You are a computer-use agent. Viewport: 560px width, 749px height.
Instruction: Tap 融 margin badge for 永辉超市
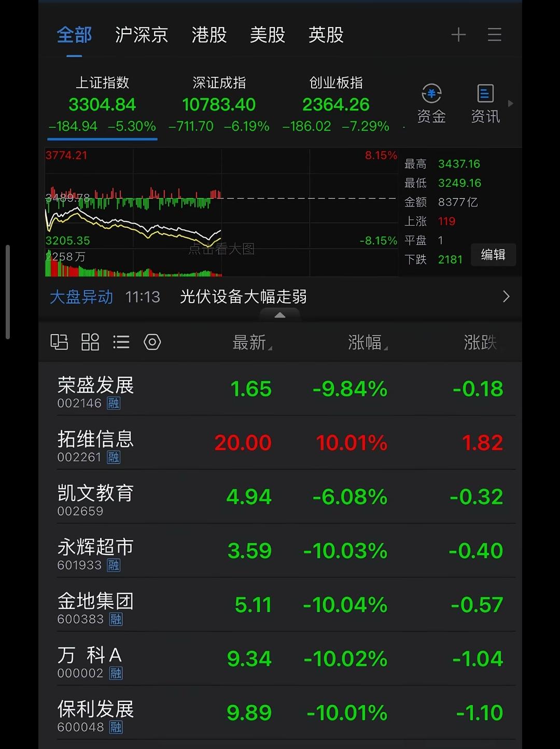click(x=114, y=565)
